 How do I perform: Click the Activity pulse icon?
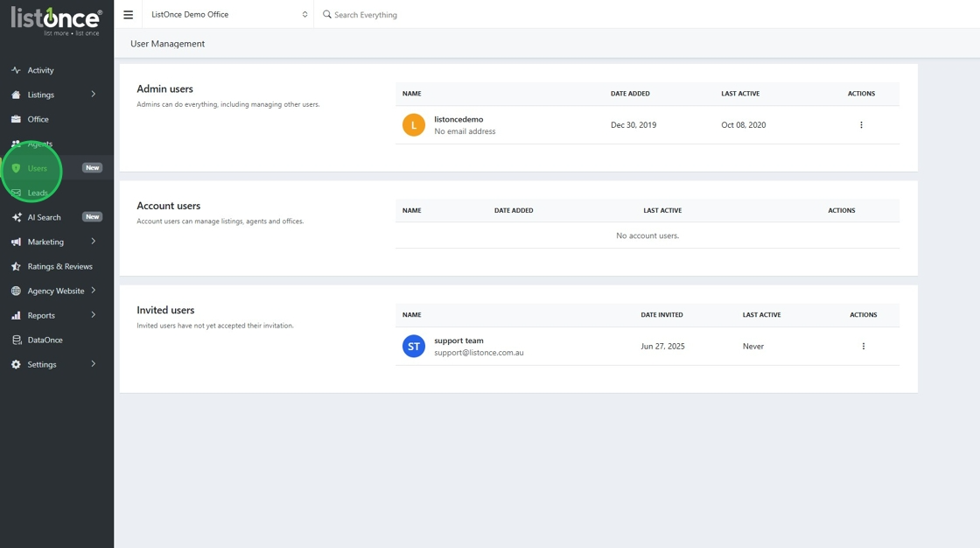pyautogui.click(x=16, y=70)
